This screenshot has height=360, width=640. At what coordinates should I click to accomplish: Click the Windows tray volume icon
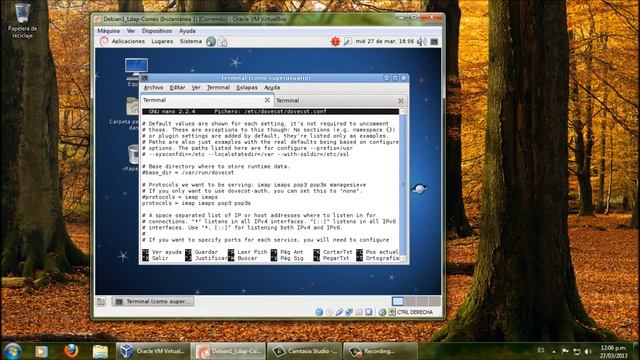[x=588, y=351]
